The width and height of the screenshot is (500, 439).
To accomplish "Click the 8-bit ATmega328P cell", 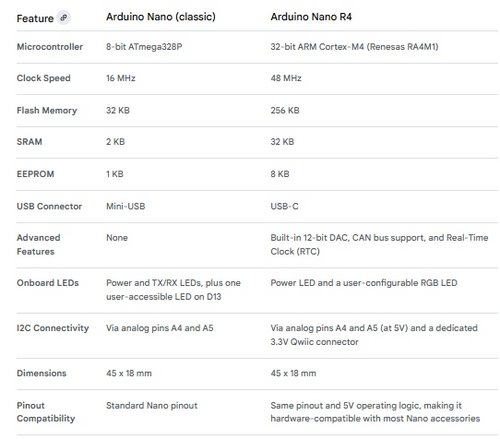I will point(144,47).
